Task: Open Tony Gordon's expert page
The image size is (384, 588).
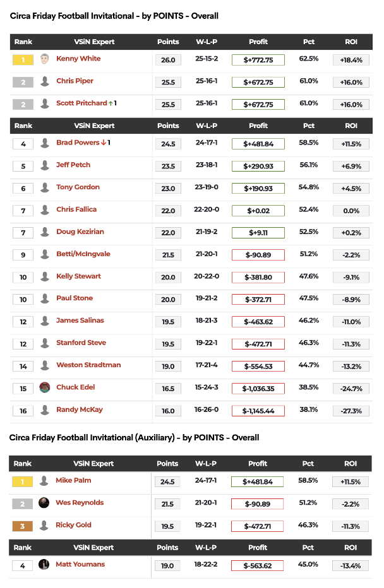Action: pos(78,187)
